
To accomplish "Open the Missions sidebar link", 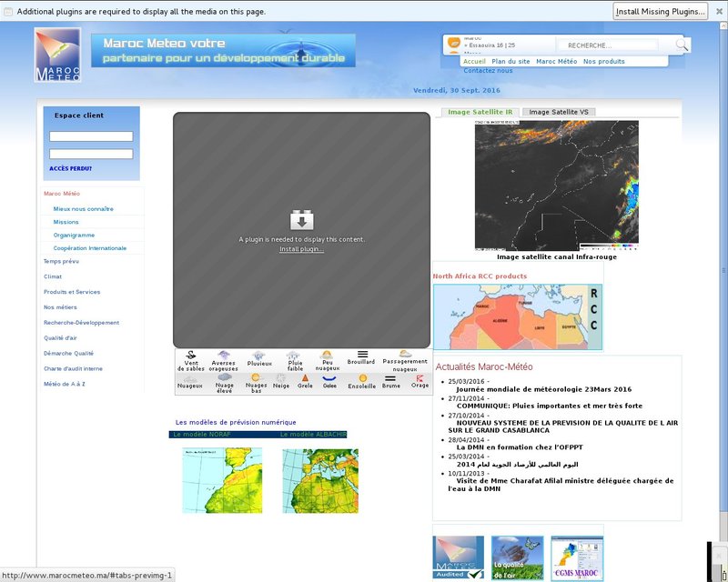I will [66, 222].
